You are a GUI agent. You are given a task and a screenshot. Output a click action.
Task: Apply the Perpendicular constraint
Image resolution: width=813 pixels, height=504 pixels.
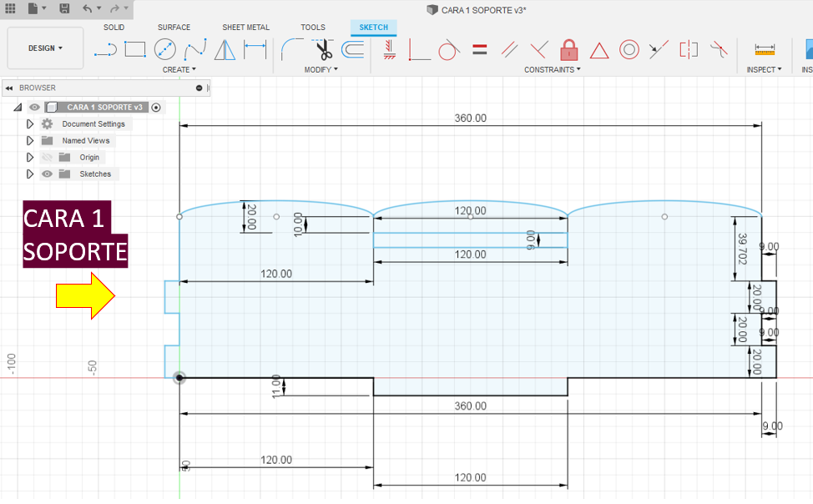(539, 50)
